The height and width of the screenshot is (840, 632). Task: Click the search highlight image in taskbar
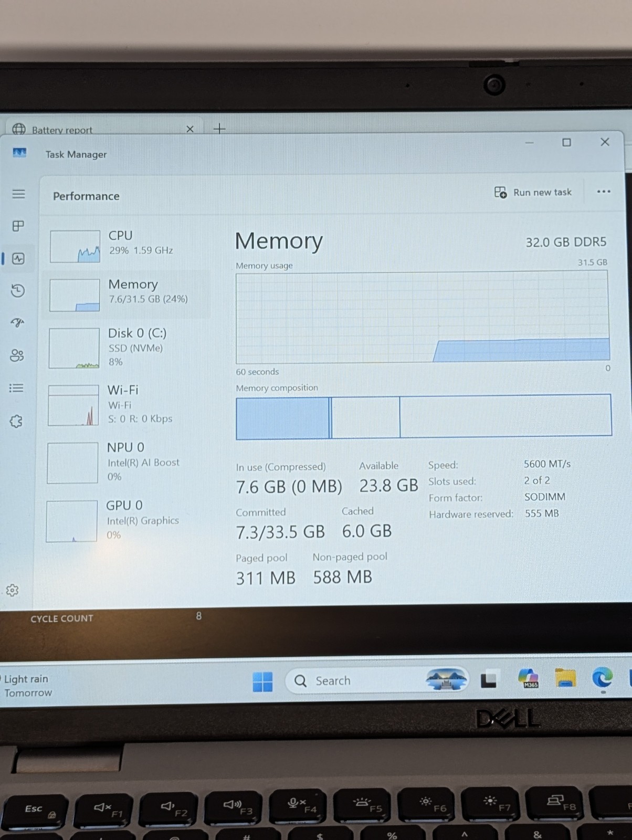446,679
